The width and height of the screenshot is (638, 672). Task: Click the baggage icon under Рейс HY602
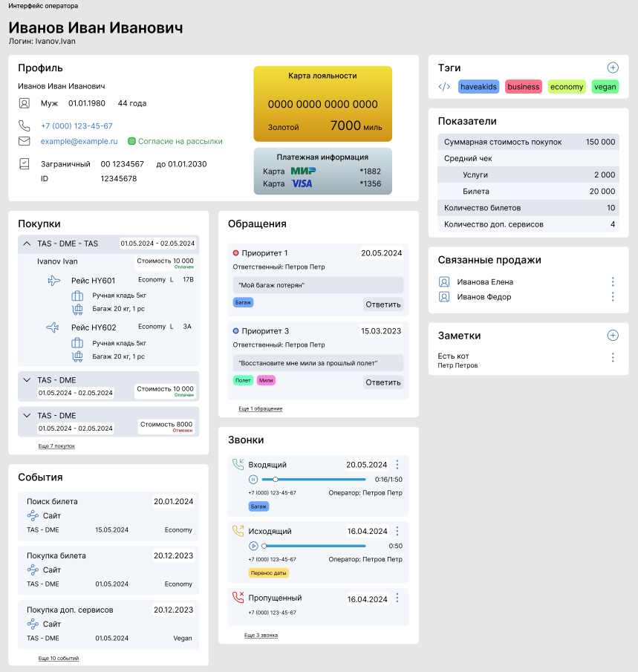tap(77, 356)
